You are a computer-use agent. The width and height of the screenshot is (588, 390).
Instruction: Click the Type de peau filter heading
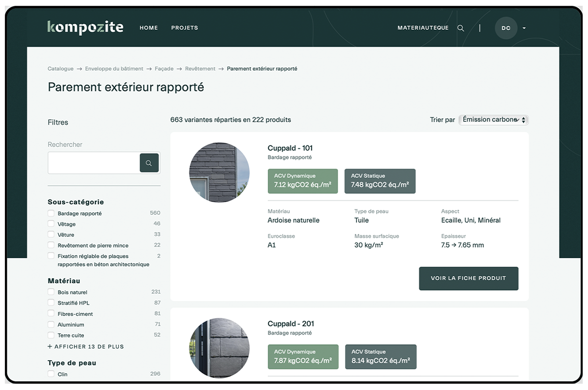coord(72,363)
